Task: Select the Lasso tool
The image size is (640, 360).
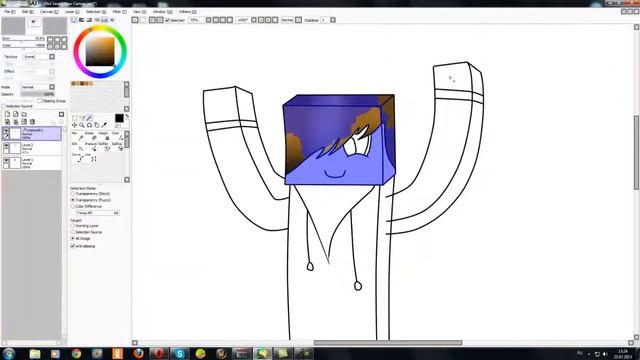Action: 82,118
